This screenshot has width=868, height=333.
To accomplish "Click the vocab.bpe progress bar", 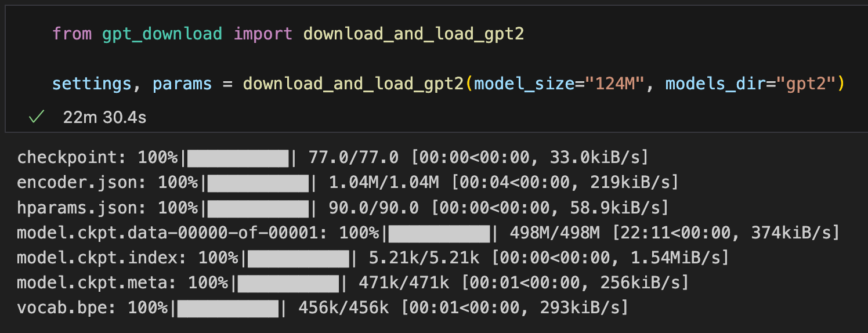I will [228, 309].
